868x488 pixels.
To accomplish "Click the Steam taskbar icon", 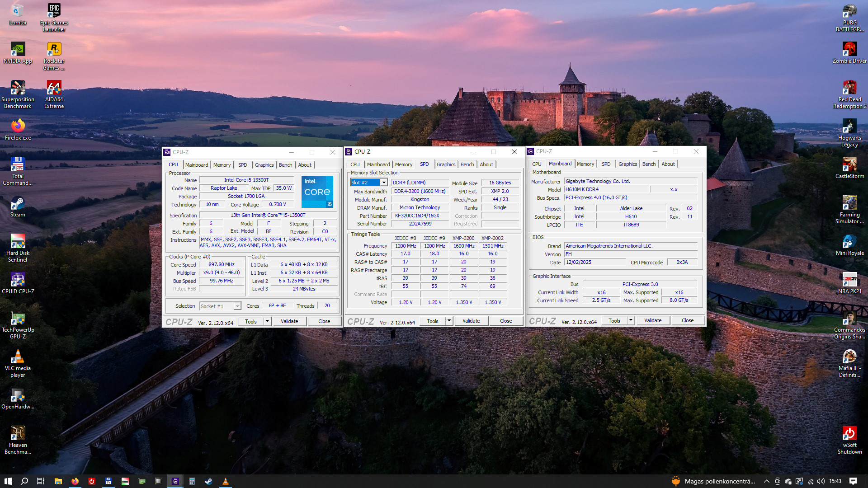I will click(208, 481).
